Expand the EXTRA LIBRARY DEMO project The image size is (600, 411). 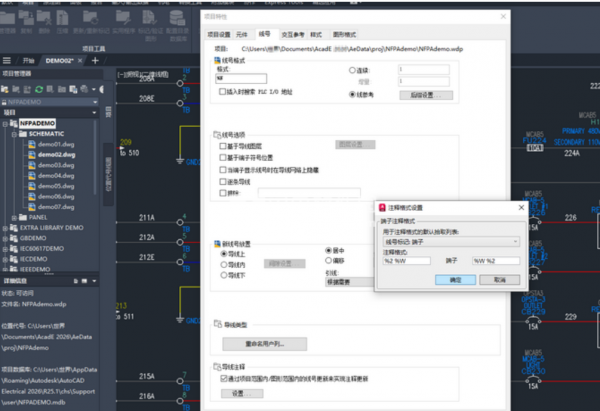pyautogui.click(x=5, y=228)
